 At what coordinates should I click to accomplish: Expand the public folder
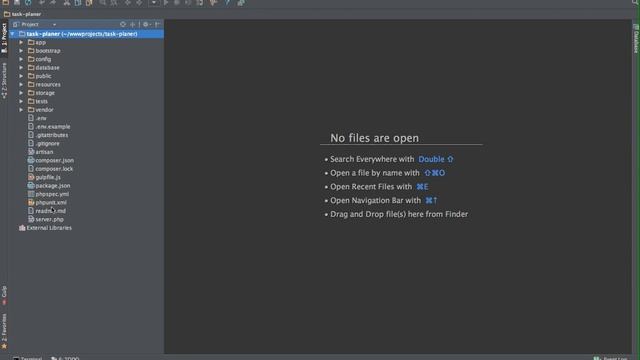click(21, 76)
